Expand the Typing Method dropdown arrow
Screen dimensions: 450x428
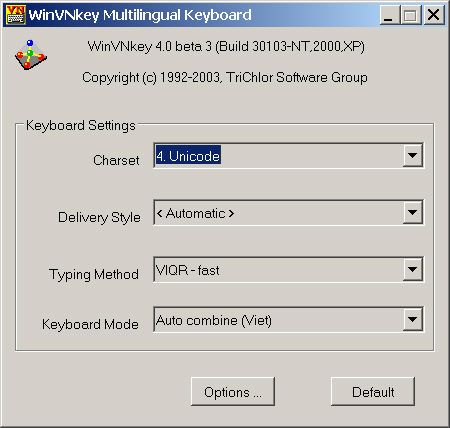413,269
